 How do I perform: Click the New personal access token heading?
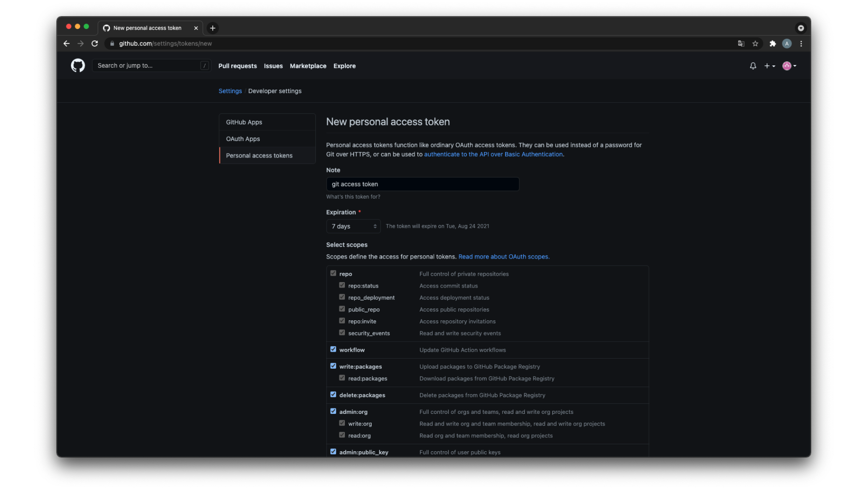point(388,122)
